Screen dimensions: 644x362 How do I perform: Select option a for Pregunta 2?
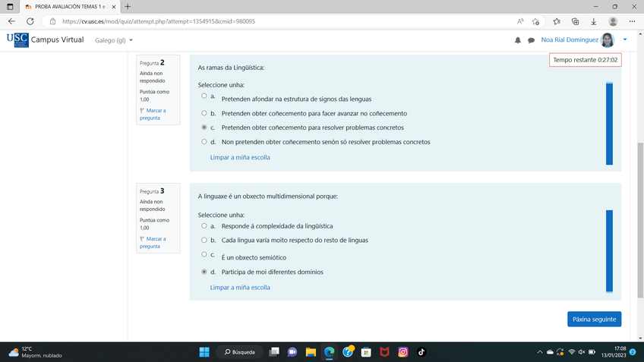coord(204,96)
